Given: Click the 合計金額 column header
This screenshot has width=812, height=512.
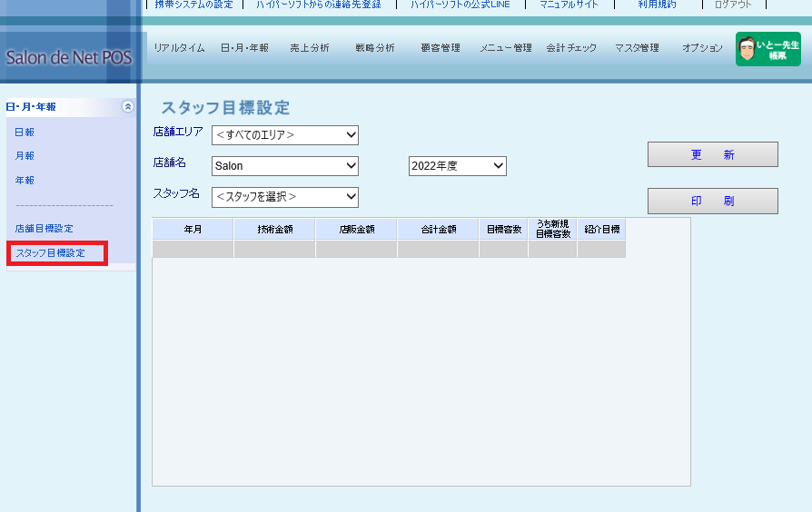Looking at the screenshot, I should [x=438, y=230].
